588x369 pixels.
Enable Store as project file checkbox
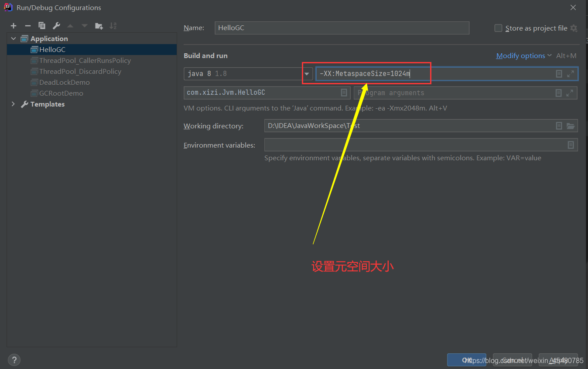[x=498, y=28]
